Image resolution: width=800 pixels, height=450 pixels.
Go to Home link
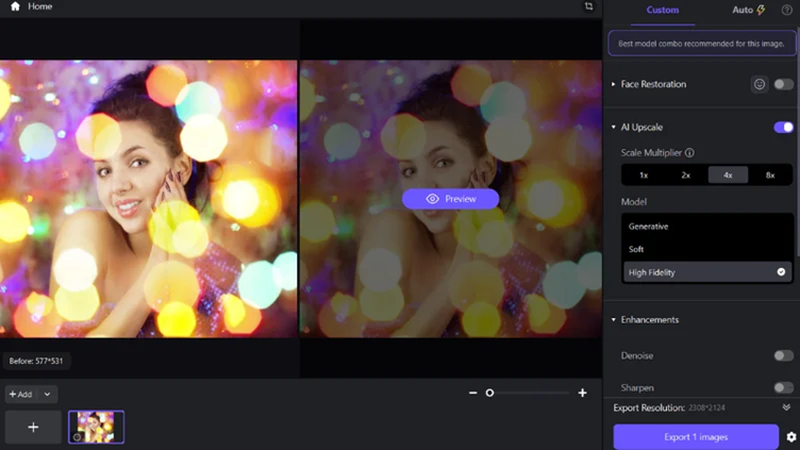coord(40,6)
